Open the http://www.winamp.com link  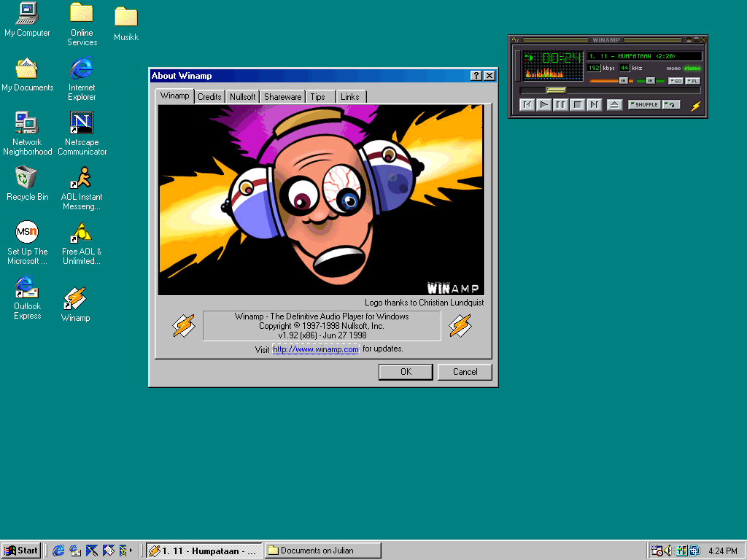pyautogui.click(x=315, y=349)
